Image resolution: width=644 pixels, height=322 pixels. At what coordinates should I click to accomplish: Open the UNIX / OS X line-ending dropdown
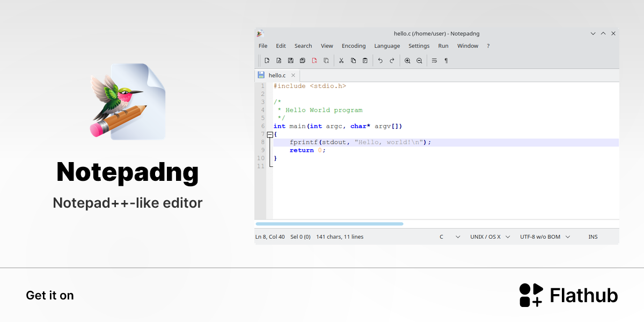(x=490, y=237)
